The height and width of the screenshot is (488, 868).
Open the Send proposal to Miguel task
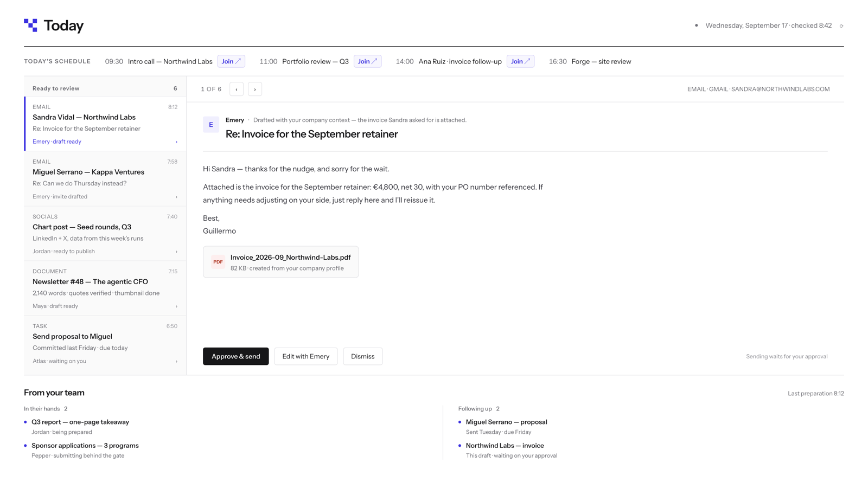(105, 343)
